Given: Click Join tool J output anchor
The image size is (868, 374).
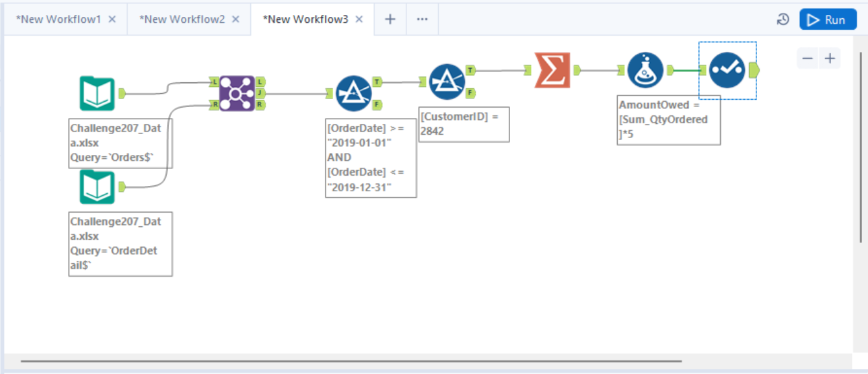Looking at the screenshot, I should (x=260, y=93).
